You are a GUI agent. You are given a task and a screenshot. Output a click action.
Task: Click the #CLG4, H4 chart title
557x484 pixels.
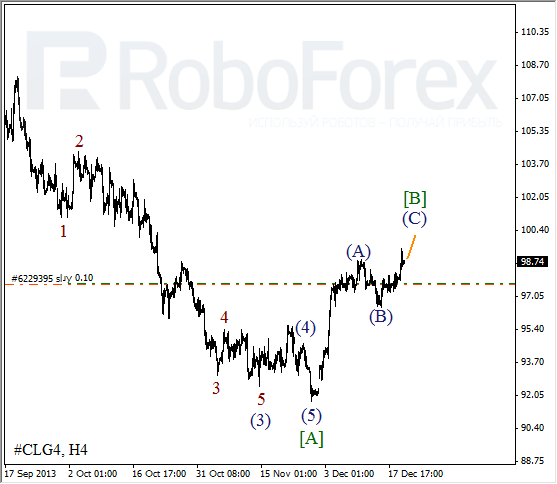[x=50, y=450]
